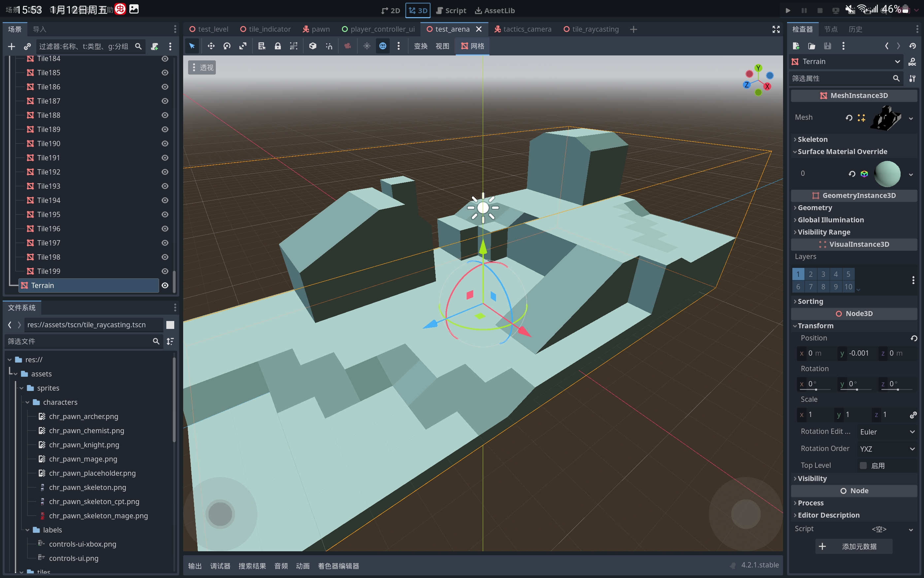Open the 变换 transform menu
The width and height of the screenshot is (924, 578).
coord(420,46)
